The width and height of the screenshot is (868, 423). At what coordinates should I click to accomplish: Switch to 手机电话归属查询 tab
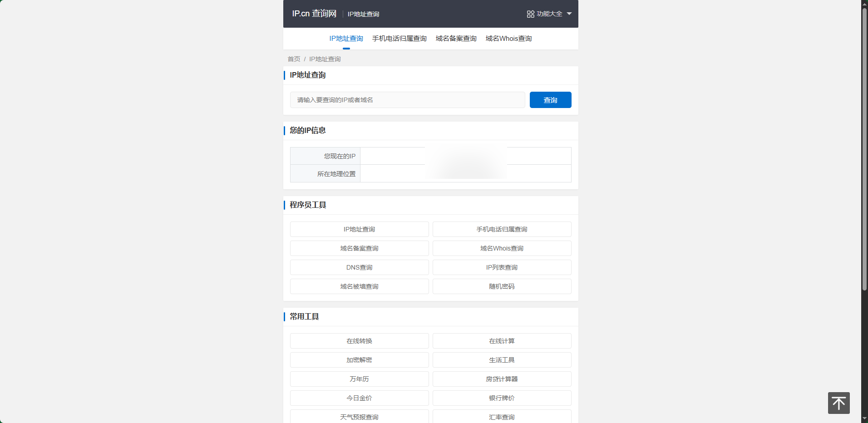[x=399, y=39]
